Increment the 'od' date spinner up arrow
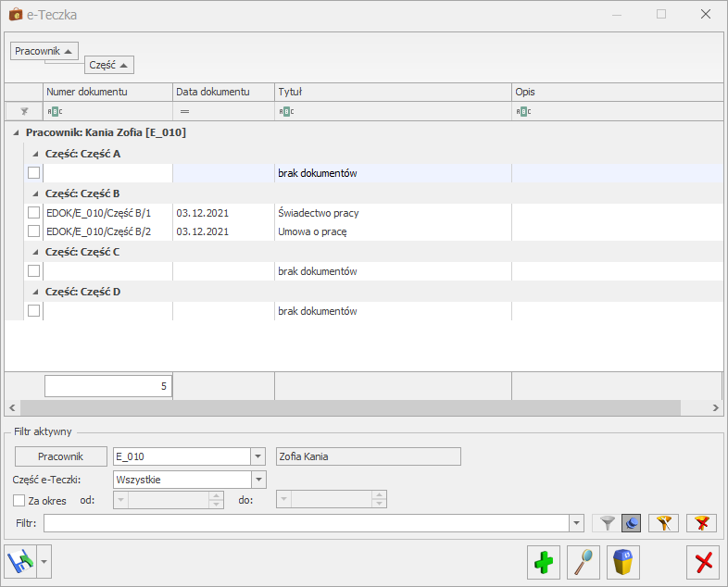 point(216,495)
